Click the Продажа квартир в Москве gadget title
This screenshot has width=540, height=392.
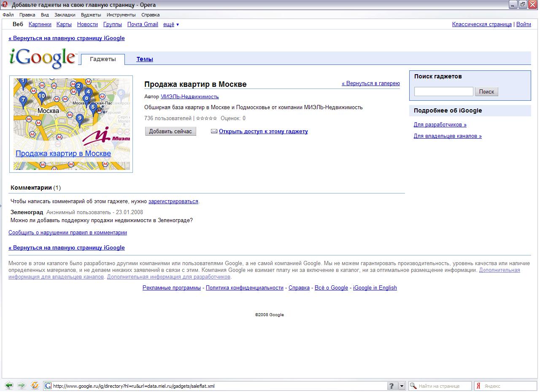coord(195,84)
